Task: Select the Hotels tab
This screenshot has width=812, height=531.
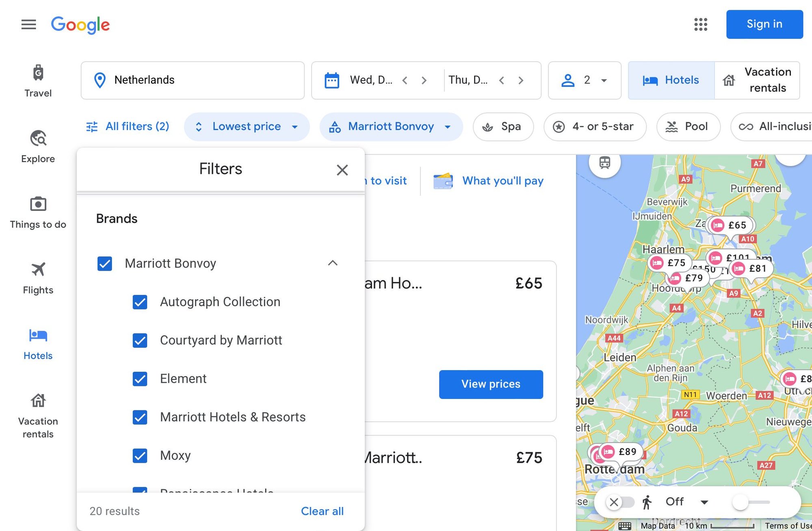Action: [x=671, y=80]
